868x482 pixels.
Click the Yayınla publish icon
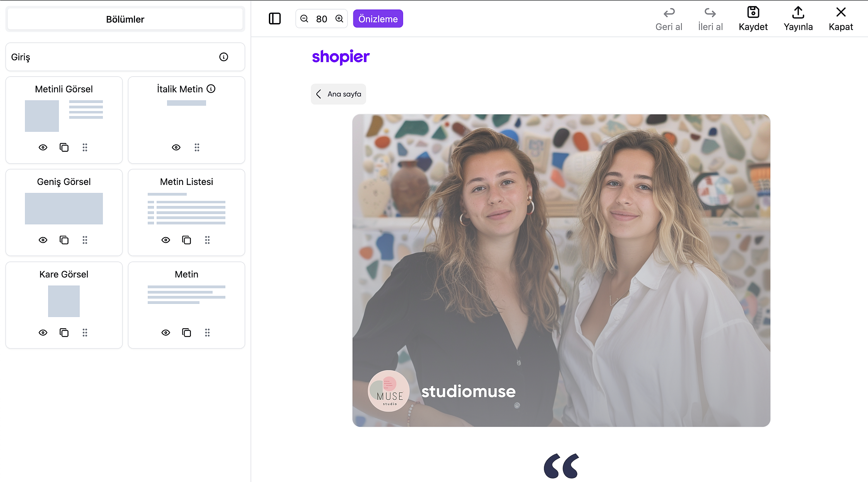point(798,13)
